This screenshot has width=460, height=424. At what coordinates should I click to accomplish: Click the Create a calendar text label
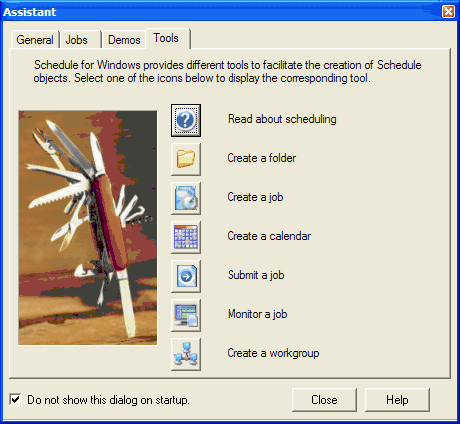click(x=269, y=236)
